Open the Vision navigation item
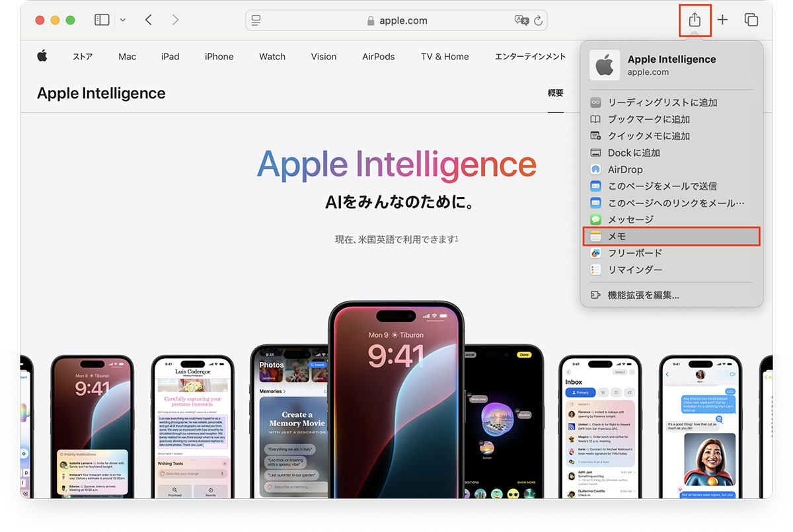This screenshot has width=793, height=532. 324,57
